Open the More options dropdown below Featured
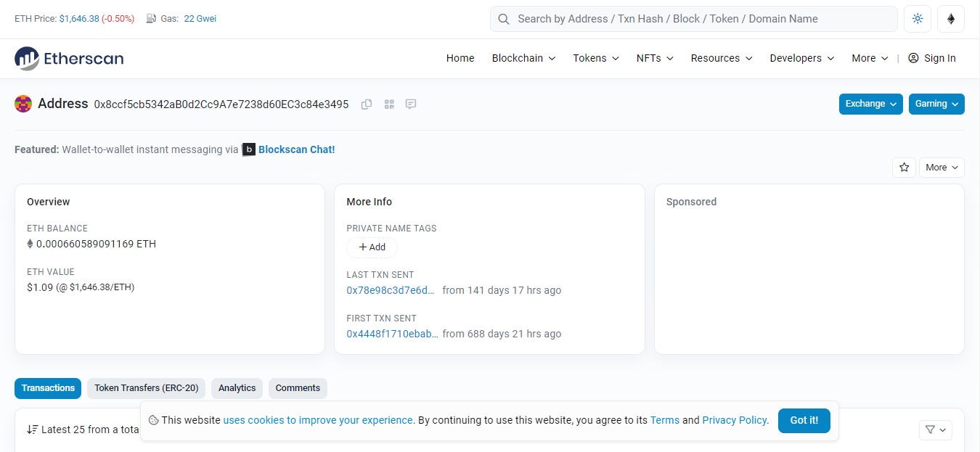 point(942,168)
